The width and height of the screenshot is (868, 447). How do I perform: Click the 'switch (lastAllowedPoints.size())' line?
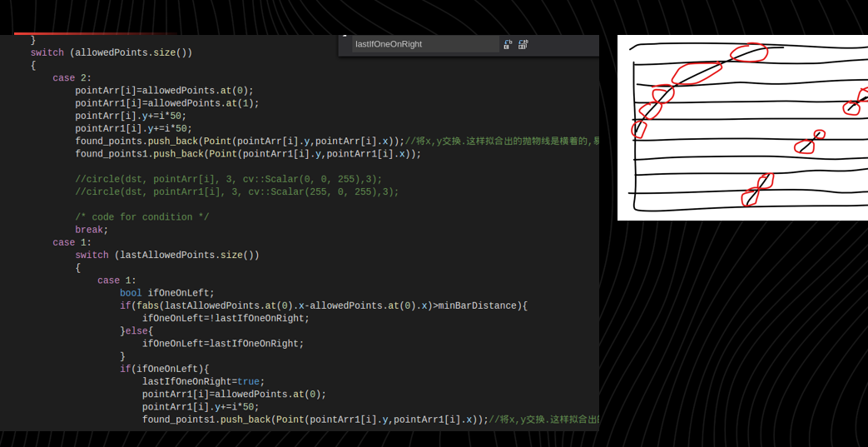pos(166,255)
